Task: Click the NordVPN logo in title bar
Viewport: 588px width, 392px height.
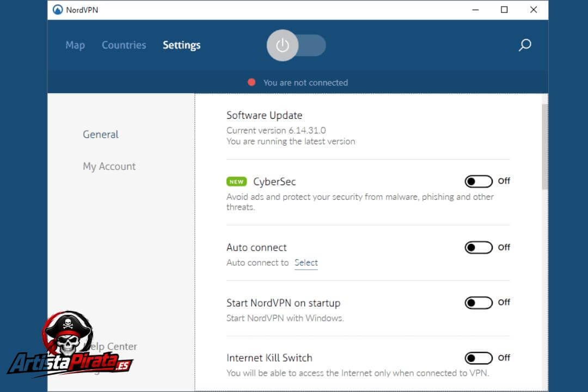Action: 57,10
